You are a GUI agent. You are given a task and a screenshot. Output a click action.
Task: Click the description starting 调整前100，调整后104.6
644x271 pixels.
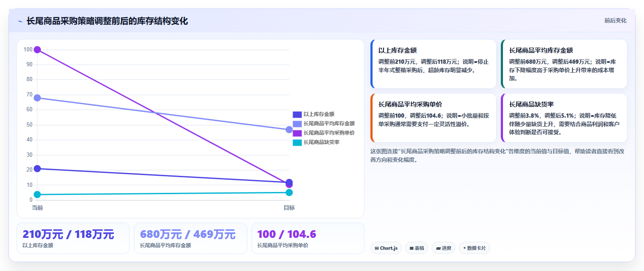coord(434,120)
